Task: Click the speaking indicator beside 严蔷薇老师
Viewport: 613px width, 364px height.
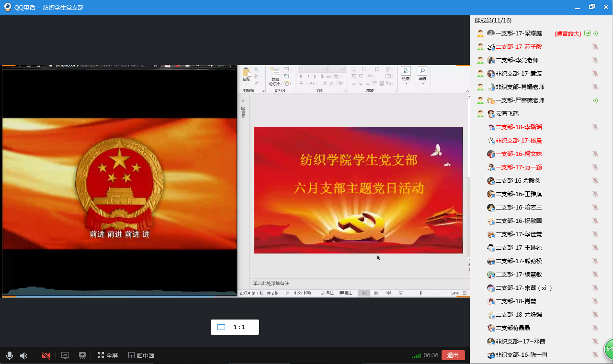Action: click(595, 100)
